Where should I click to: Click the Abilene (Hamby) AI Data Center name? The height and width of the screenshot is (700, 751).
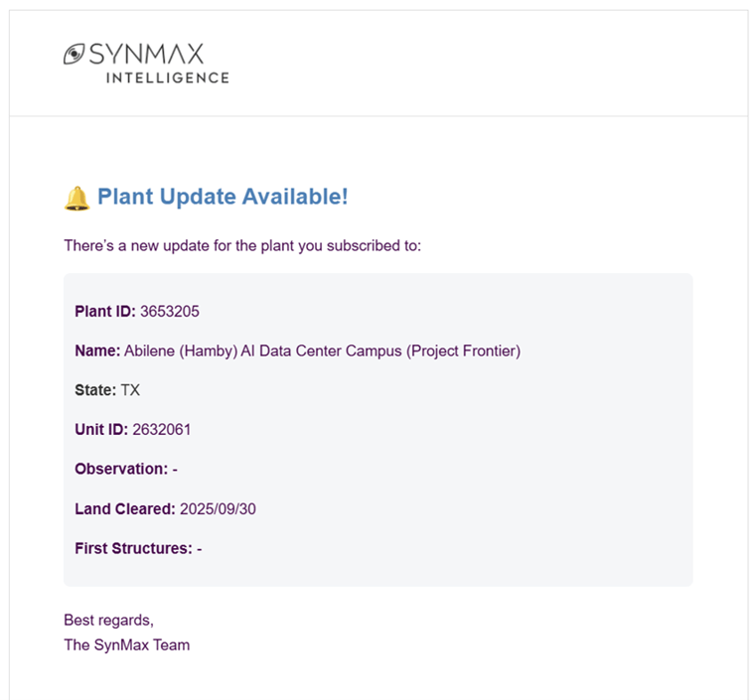(x=322, y=350)
